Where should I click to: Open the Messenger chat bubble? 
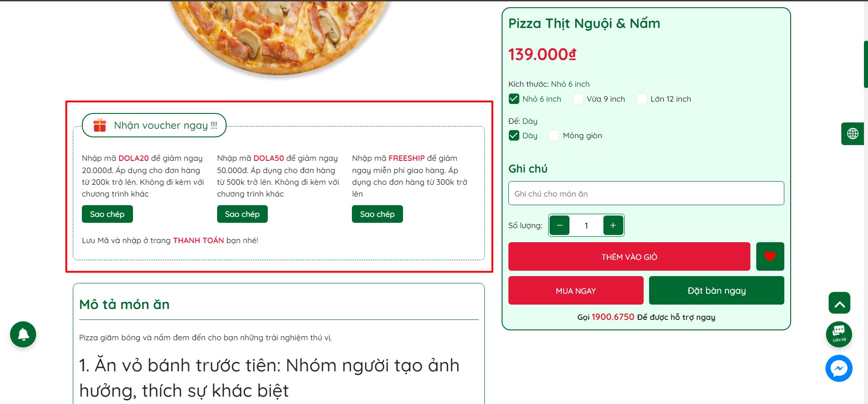[839, 368]
